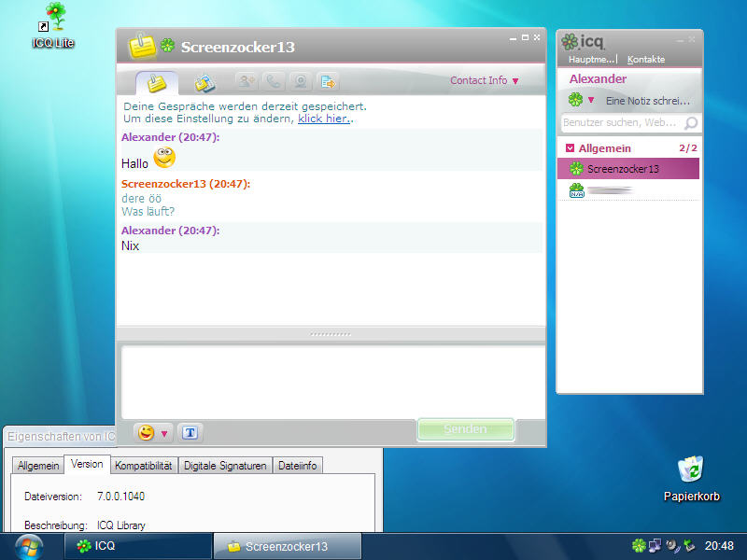Click the Senden button
The width and height of the screenshot is (747, 560).
pyautogui.click(x=465, y=429)
